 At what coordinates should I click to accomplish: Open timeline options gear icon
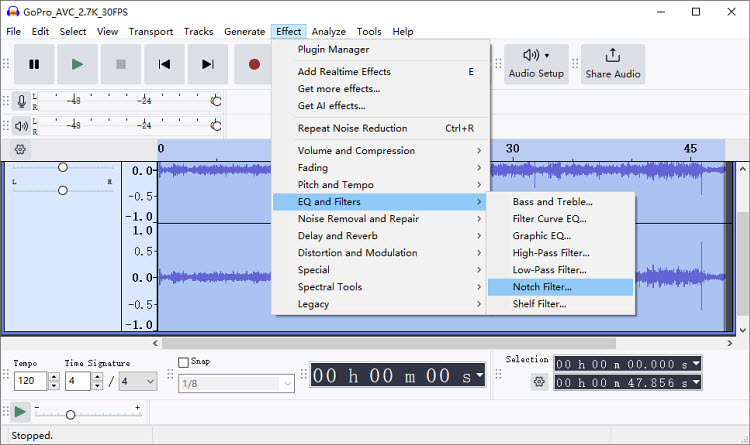click(20, 149)
